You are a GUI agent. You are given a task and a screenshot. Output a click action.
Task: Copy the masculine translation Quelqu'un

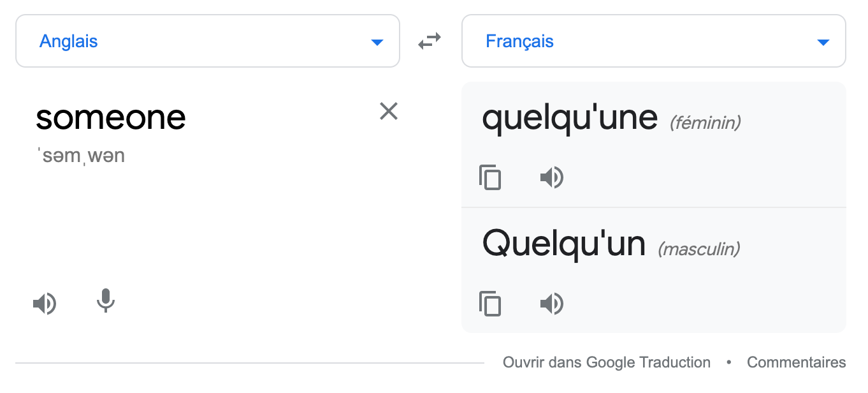(490, 304)
